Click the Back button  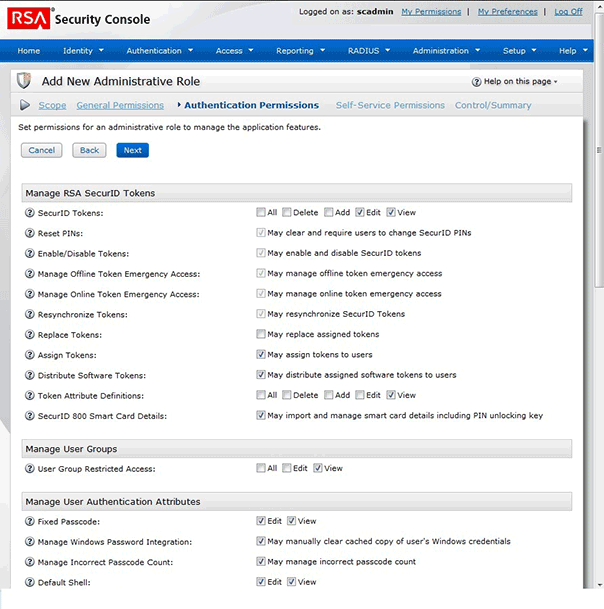click(x=89, y=150)
